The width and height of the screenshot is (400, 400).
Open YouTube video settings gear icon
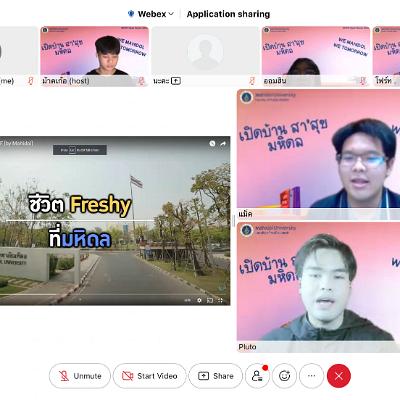click(x=199, y=300)
